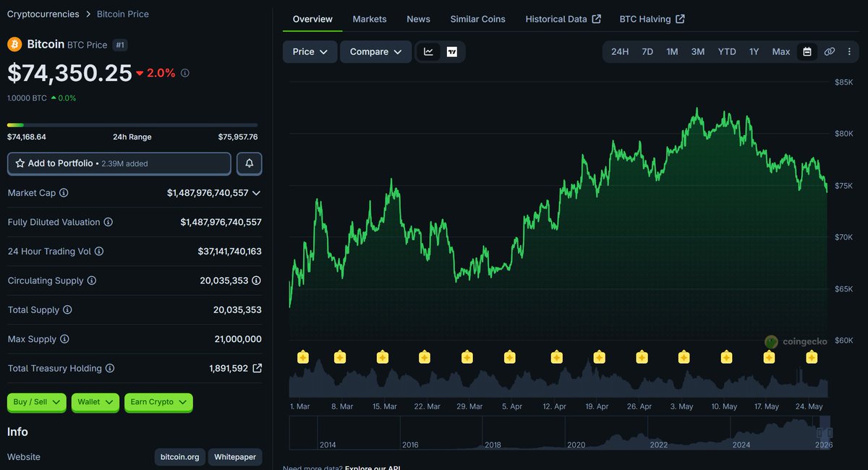Switch to TradingView chart icon
This screenshot has height=470, width=868.
pos(452,52)
